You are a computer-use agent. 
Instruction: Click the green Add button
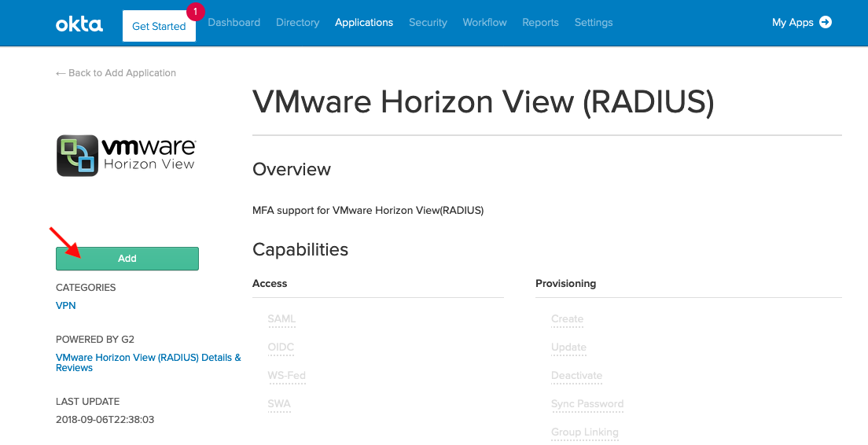click(127, 259)
